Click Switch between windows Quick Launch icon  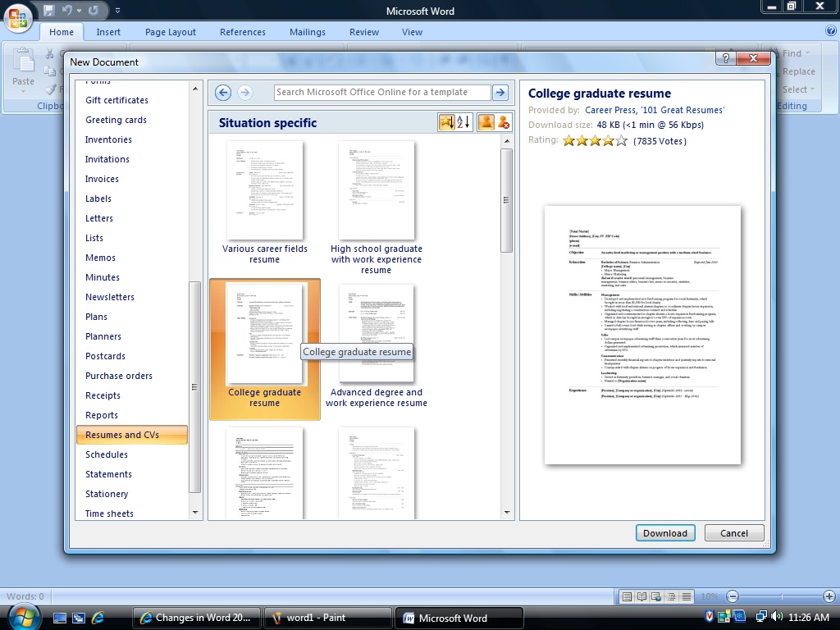(79, 618)
